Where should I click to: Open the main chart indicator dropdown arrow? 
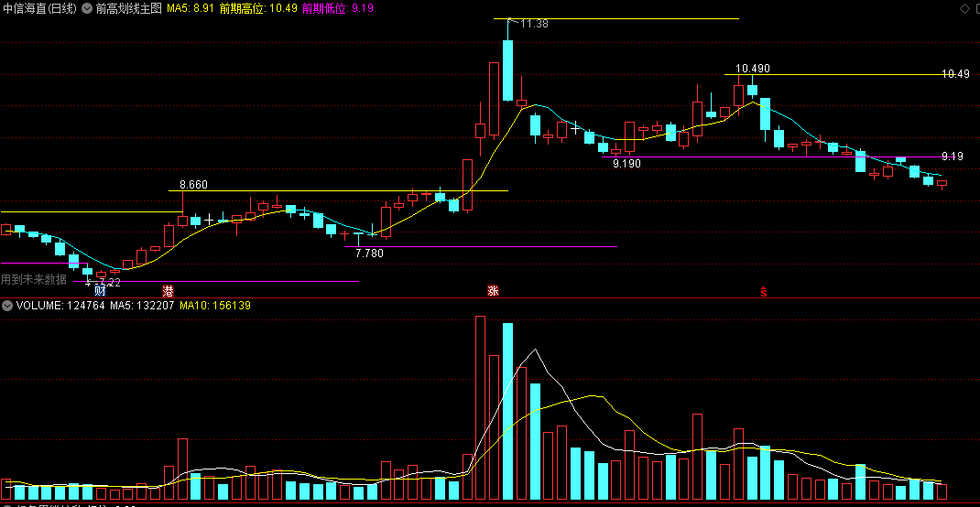click(87, 9)
